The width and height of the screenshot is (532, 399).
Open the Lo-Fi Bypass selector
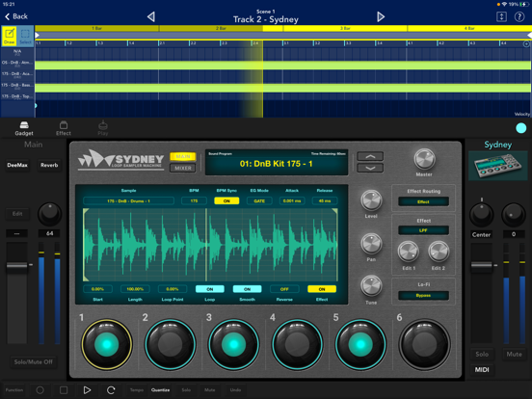(423, 295)
